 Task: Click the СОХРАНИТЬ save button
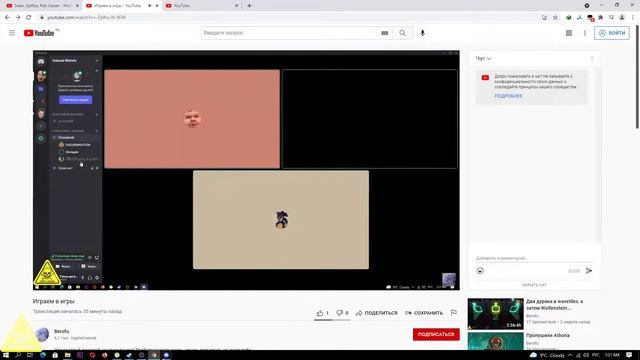coord(424,313)
